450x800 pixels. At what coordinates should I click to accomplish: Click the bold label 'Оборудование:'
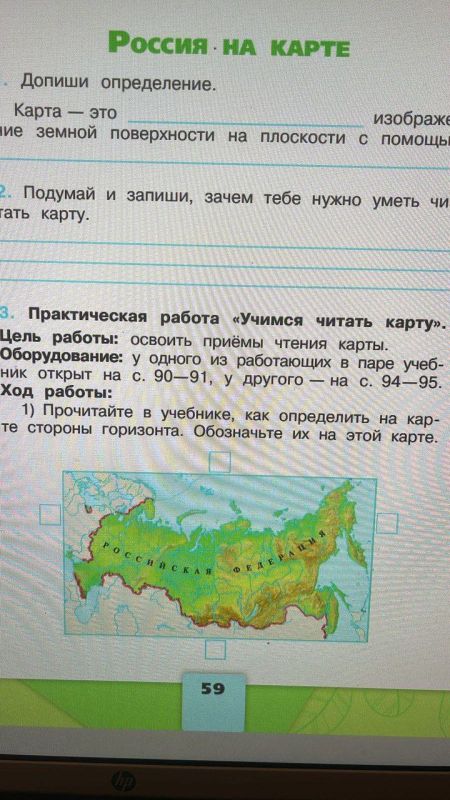(62, 358)
